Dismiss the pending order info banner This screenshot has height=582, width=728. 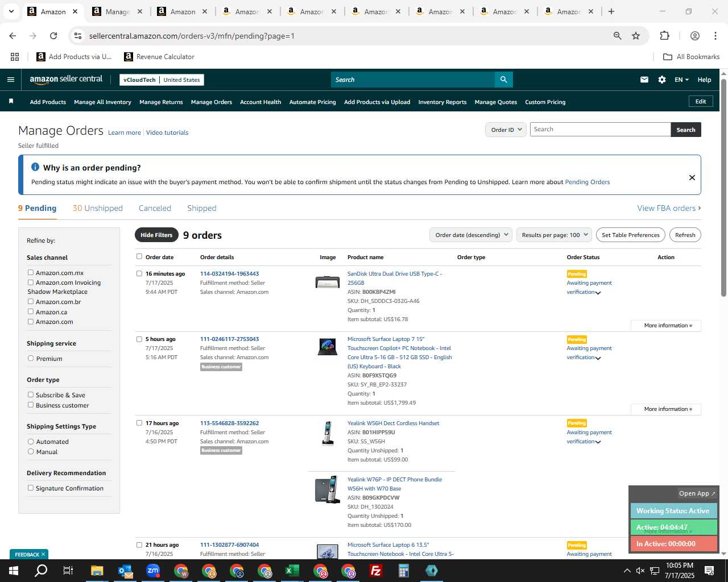point(692,177)
